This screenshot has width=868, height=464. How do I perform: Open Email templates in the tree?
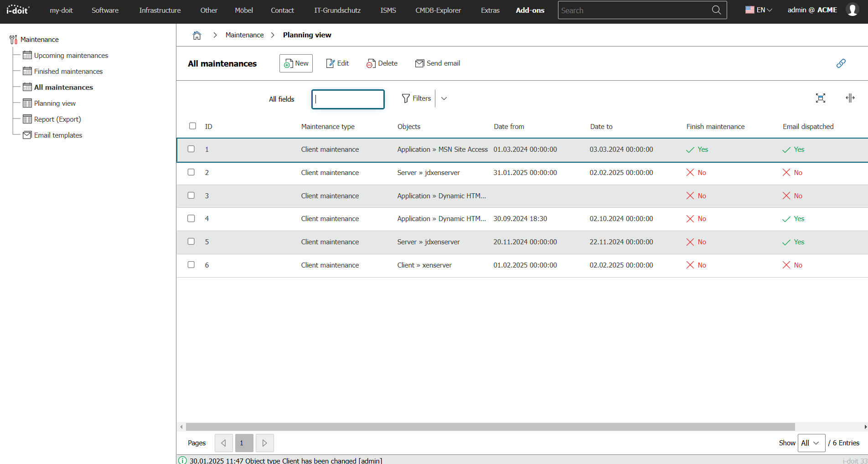point(58,135)
